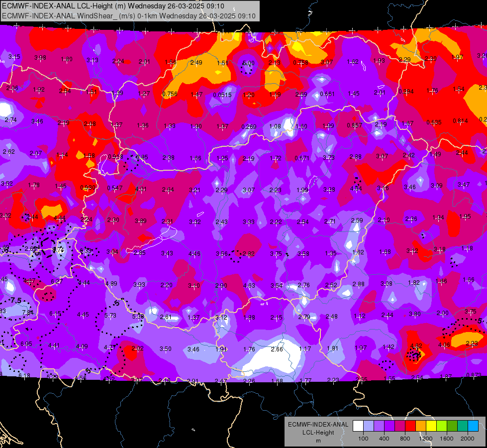
Task: Click the legend tick label '1200'
Action: tap(425, 439)
